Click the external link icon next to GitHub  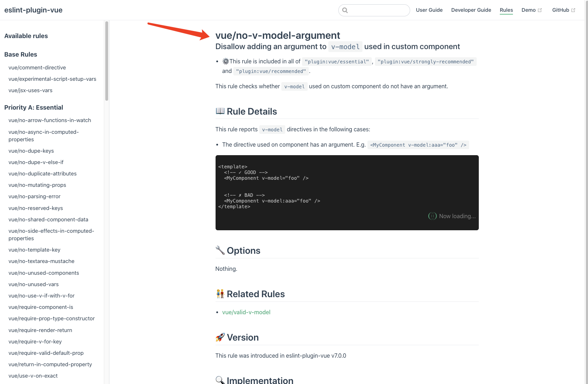pos(574,10)
